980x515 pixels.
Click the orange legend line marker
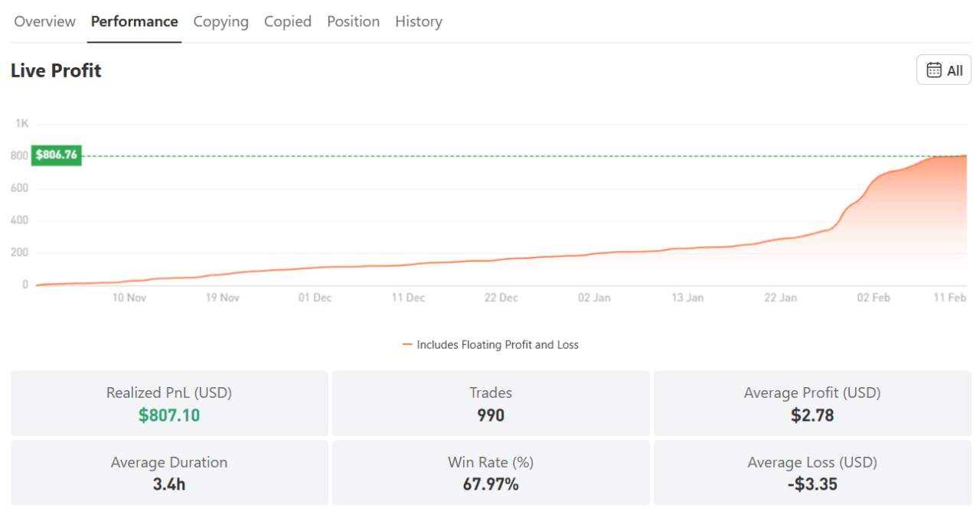(407, 345)
